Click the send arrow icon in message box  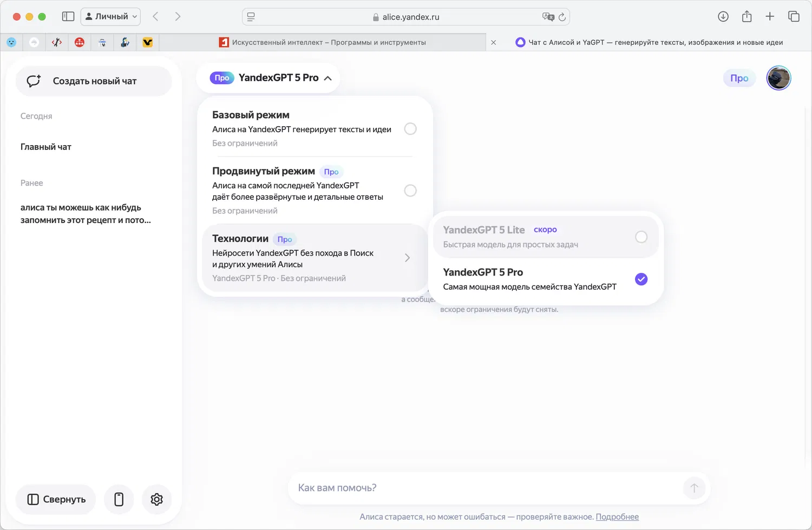(694, 488)
